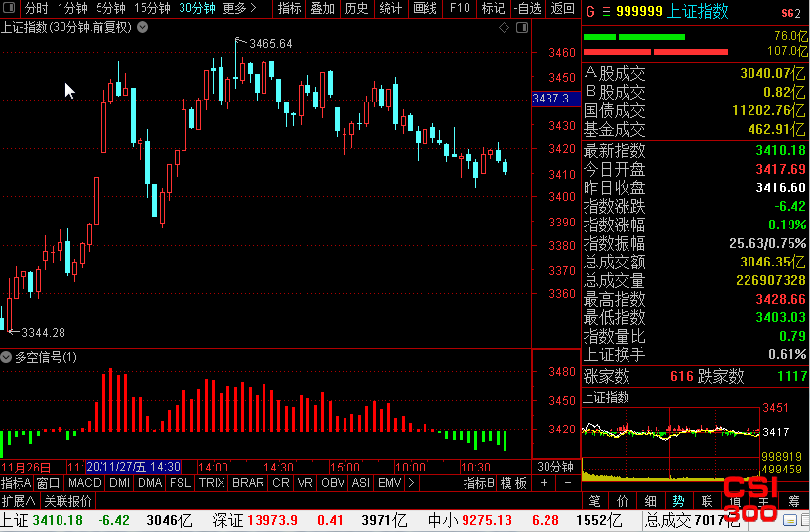Click the G icon beside stock code

pos(590,12)
